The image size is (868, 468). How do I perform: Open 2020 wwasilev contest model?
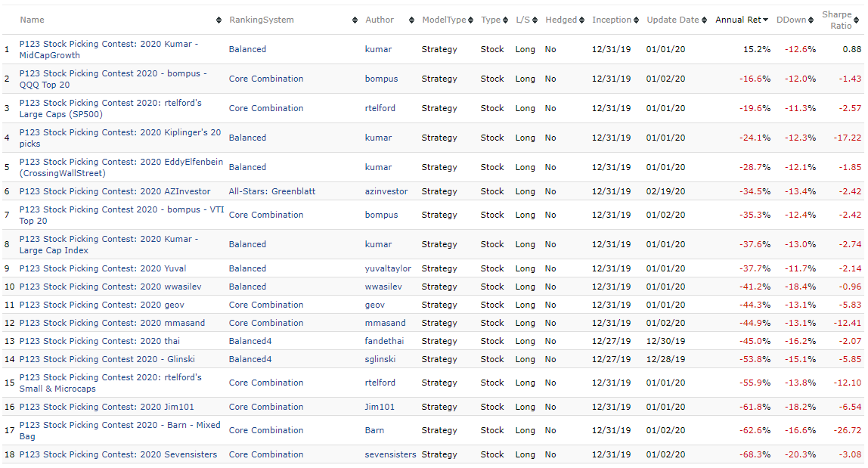110,287
